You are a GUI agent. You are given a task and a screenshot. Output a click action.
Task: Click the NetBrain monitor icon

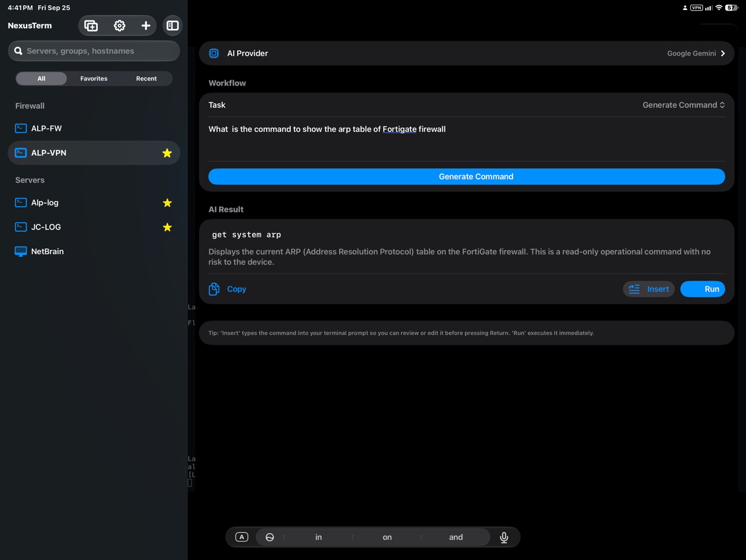click(x=21, y=252)
